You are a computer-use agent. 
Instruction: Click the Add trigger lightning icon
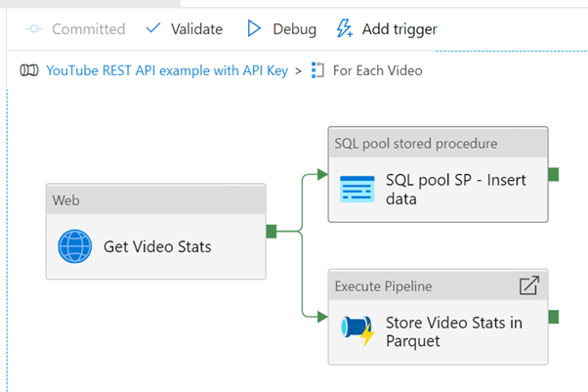[x=344, y=28]
